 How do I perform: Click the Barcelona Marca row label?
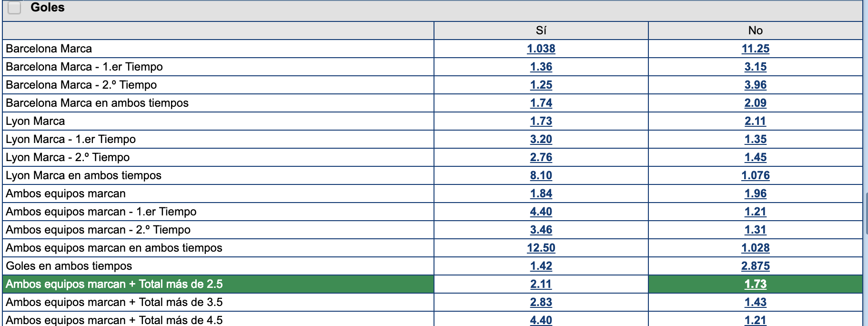pyautogui.click(x=49, y=49)
